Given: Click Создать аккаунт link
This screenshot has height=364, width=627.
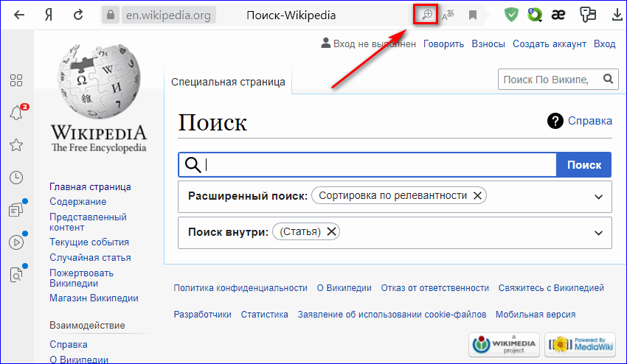Looking at the screenshot, I should (x=550, y=44).
